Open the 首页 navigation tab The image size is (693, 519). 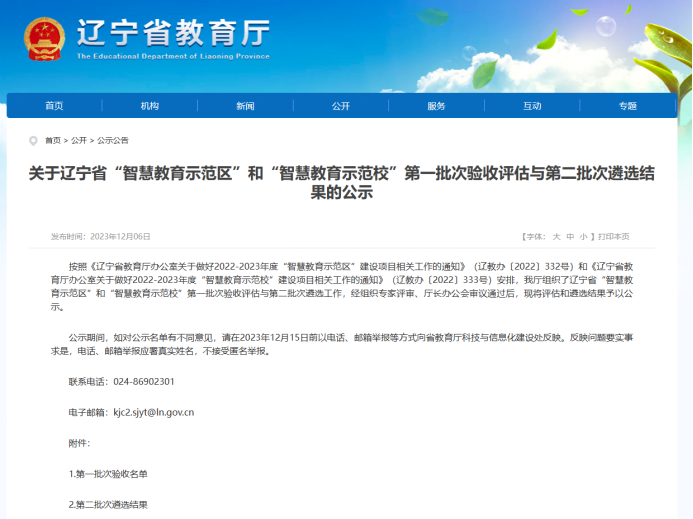(54, 106)
